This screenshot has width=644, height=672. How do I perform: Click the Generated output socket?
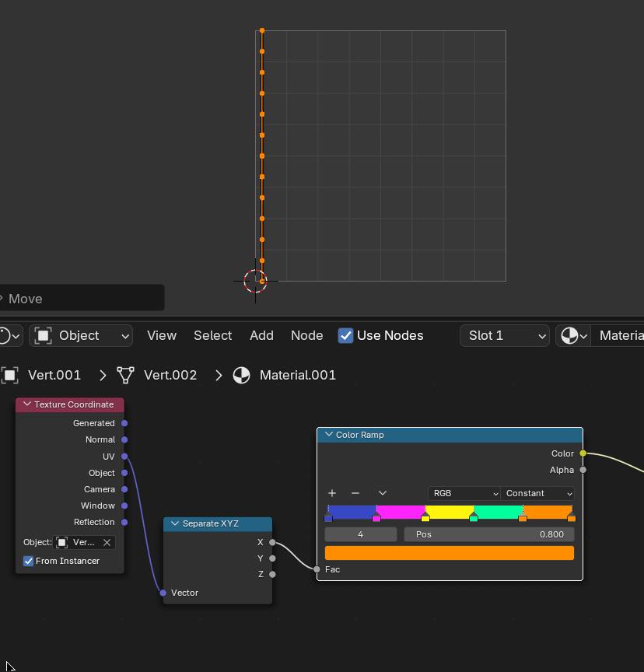(x=124, y=423)
